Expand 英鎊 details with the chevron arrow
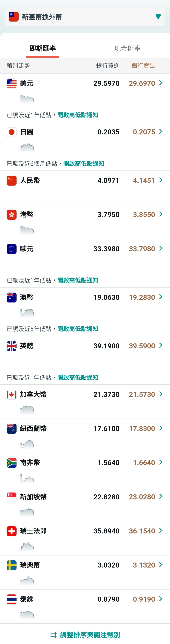170x644 pixels. click(x=161, y=345)
